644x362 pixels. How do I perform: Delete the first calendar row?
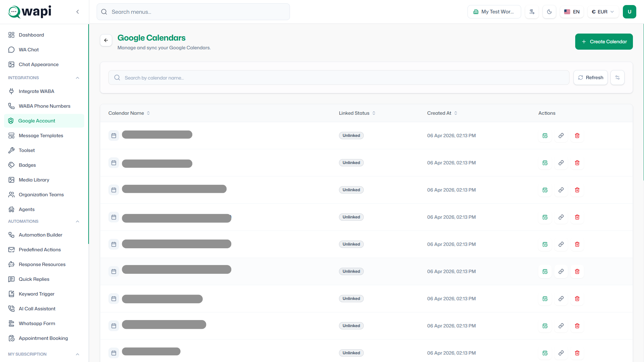point(577,136)
